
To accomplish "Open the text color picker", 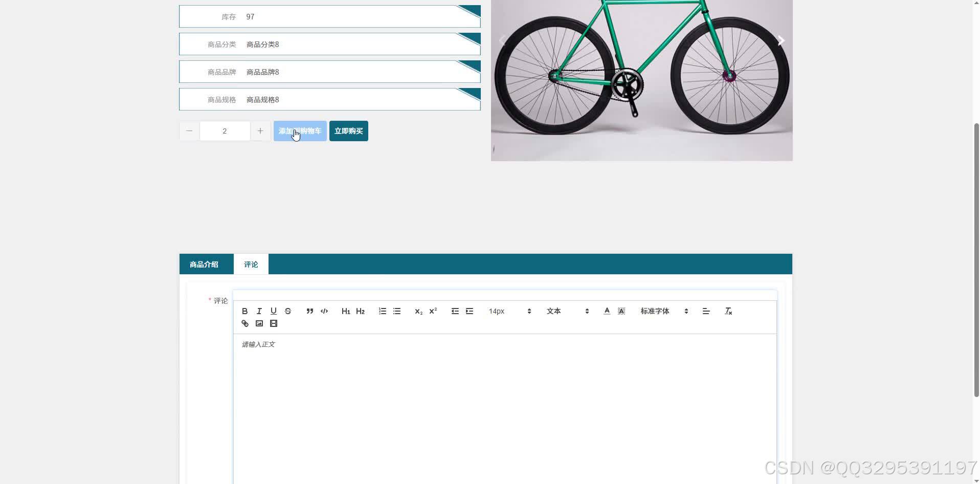I will coord(607,311).
